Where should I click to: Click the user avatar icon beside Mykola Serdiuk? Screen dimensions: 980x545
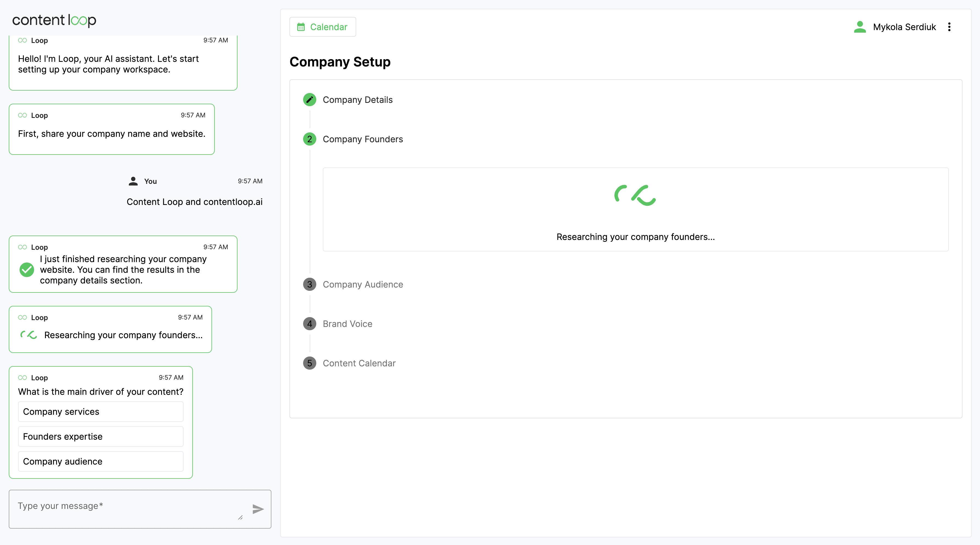click(860, 27)
